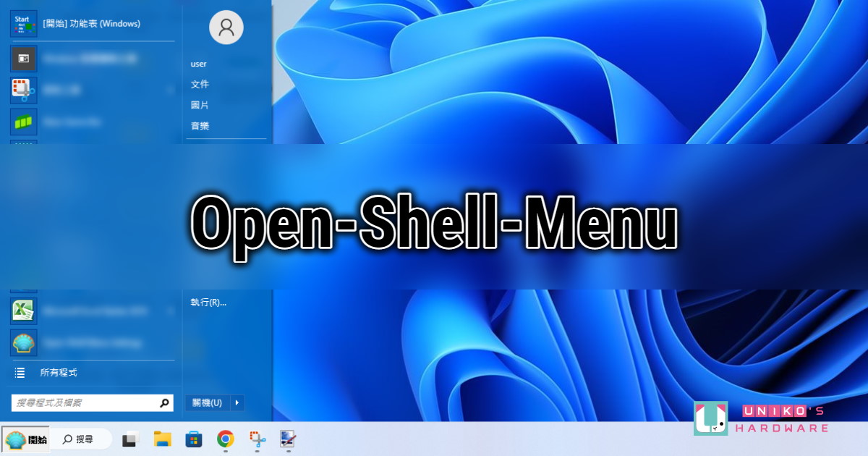Click the user profile picture

(x=226, y=27)
